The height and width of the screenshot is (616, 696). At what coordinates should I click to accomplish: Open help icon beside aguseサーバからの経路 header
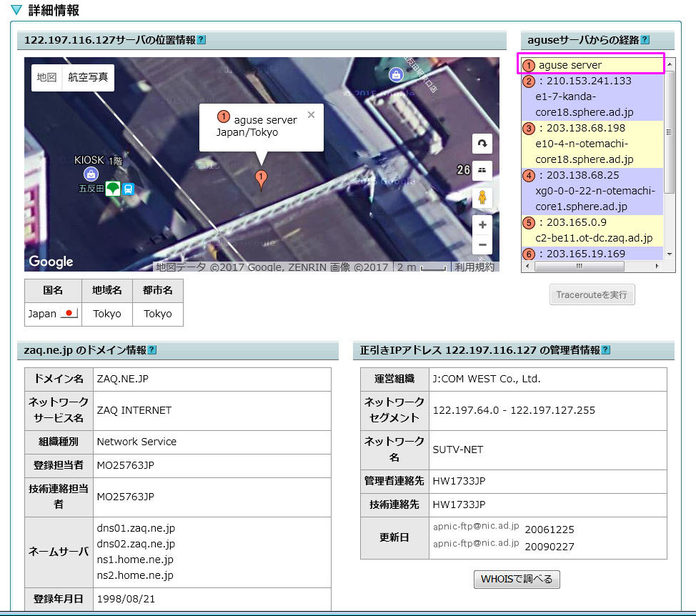(645, 40)
